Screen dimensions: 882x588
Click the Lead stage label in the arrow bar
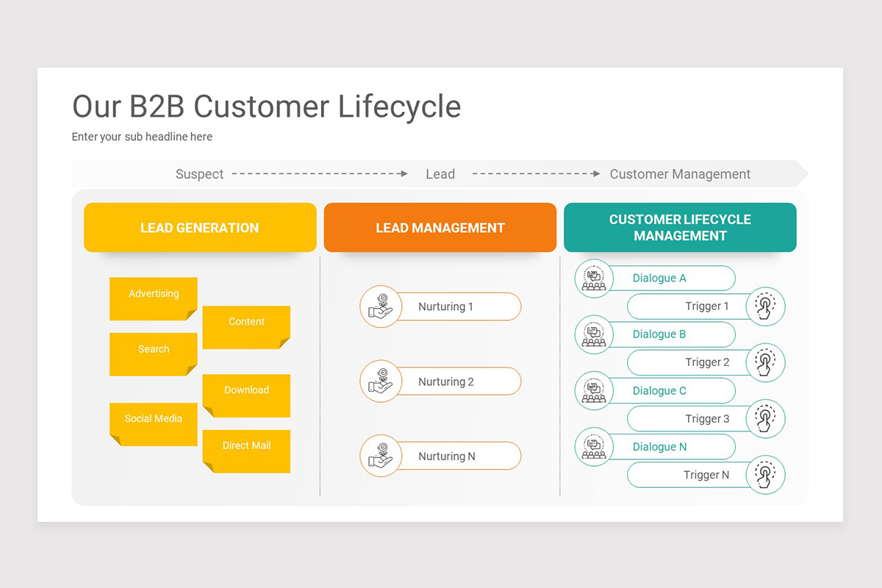pos(440,174)
